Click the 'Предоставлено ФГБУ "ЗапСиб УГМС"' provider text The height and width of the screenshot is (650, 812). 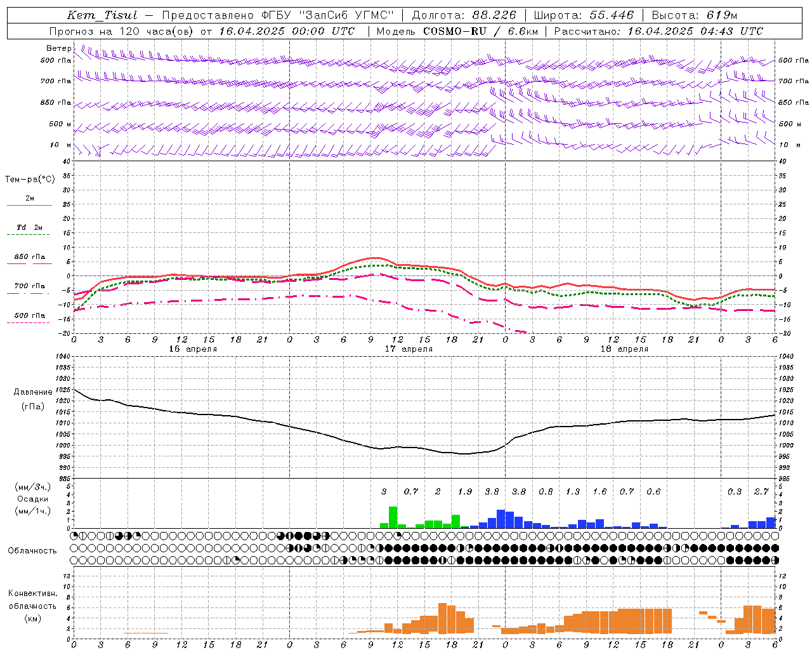pyautogui.click(x=278, y=15)
